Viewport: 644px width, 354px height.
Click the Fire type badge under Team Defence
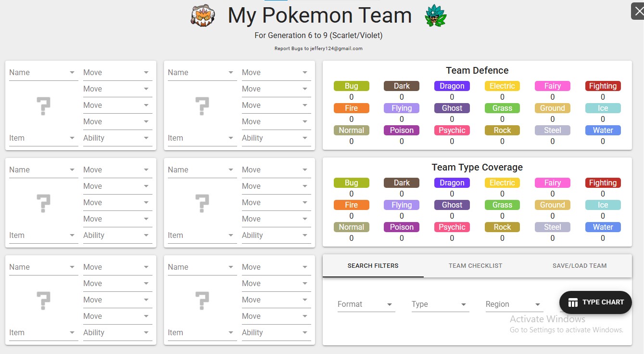pyautogui.click(x=352, y=108)
